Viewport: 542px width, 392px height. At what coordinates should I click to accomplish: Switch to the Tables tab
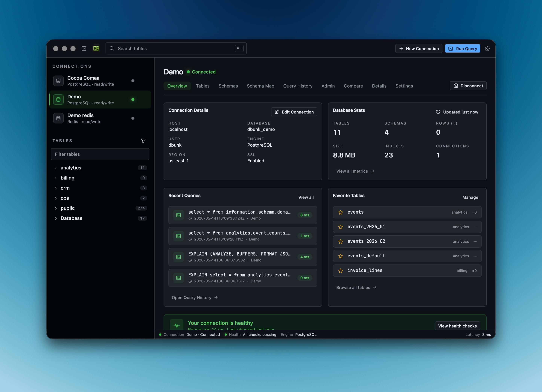click(x=203, y=86)
